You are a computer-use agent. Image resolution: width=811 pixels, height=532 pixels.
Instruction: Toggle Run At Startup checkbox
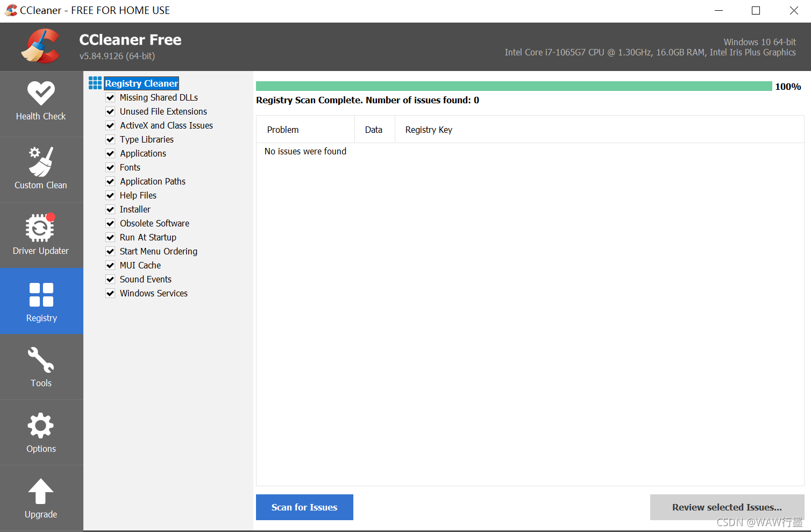[110, 237]
